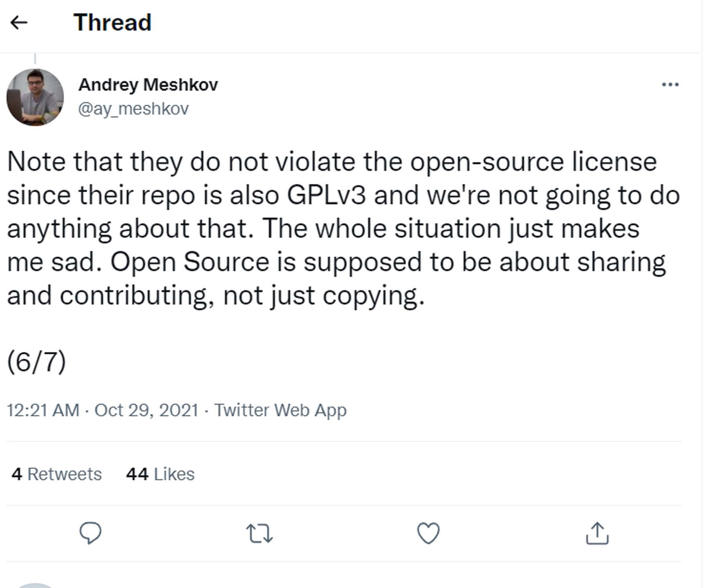View the 4 Retweets list

pyautogui.click(x=56, y=474)
